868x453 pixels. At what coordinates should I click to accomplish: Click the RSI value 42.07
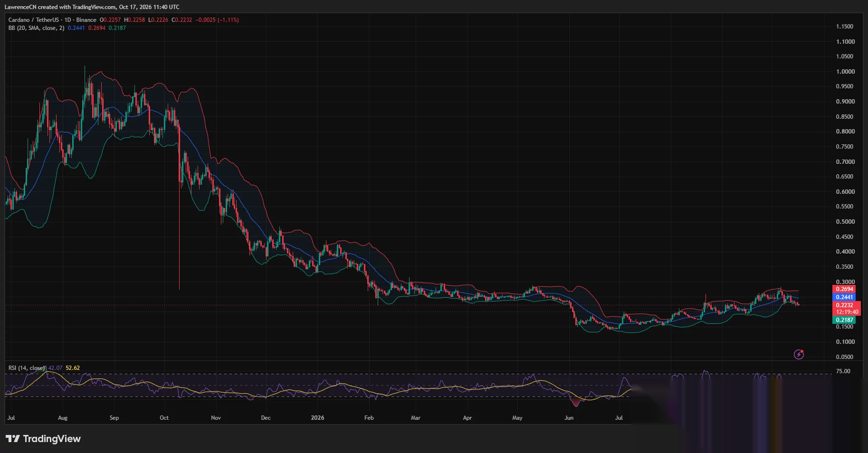click(x=55, y=368)
